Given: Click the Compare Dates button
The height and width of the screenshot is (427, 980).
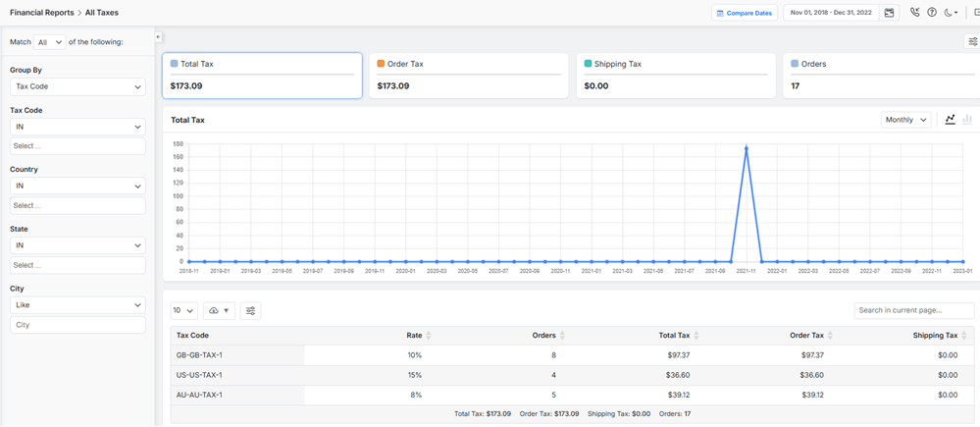Looking at the screenshot, I should pyautogui.click(x=745, y=13).
